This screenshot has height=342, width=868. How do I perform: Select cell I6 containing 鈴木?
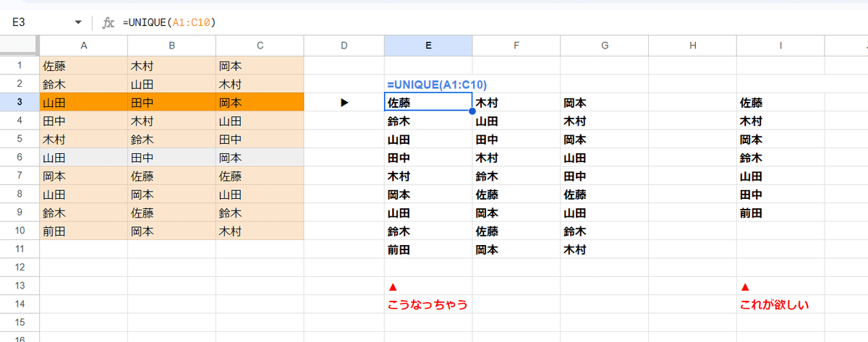point(780,158)
